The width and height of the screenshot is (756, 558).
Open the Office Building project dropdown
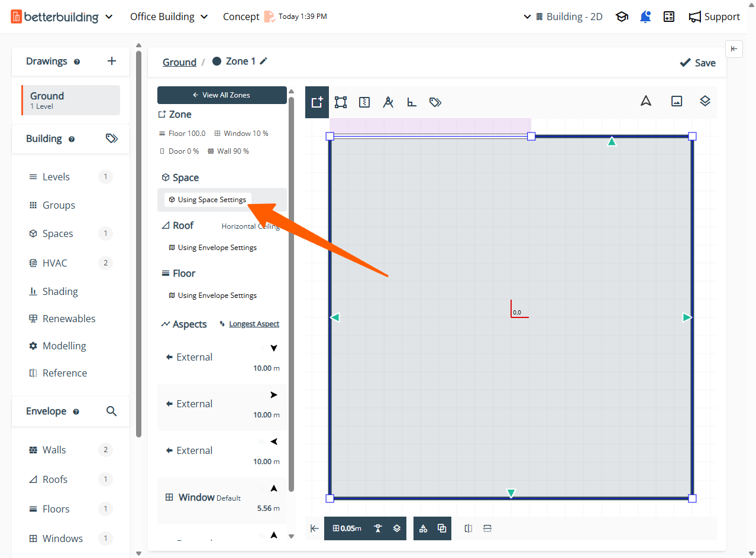click(x=169, y=17)
